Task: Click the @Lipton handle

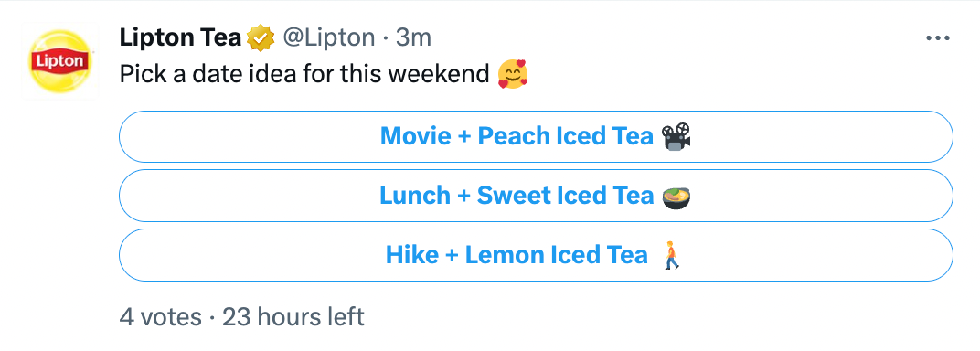Action: click(329, 38)
